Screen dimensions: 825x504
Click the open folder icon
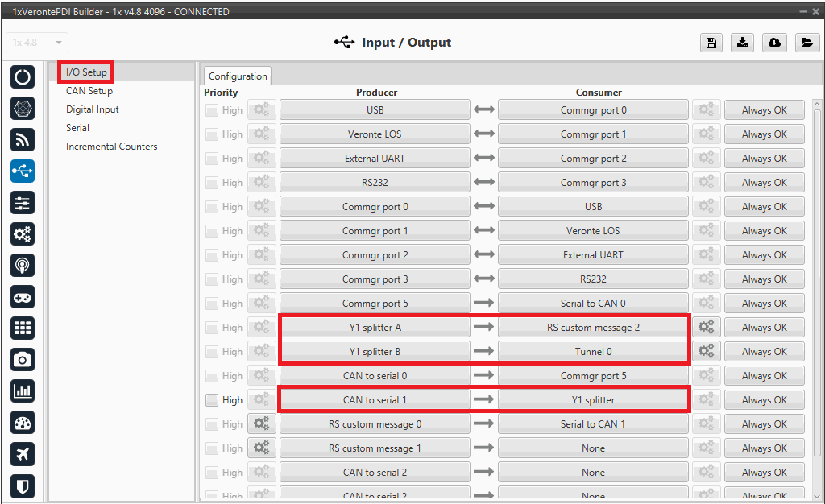pos(806,43)
